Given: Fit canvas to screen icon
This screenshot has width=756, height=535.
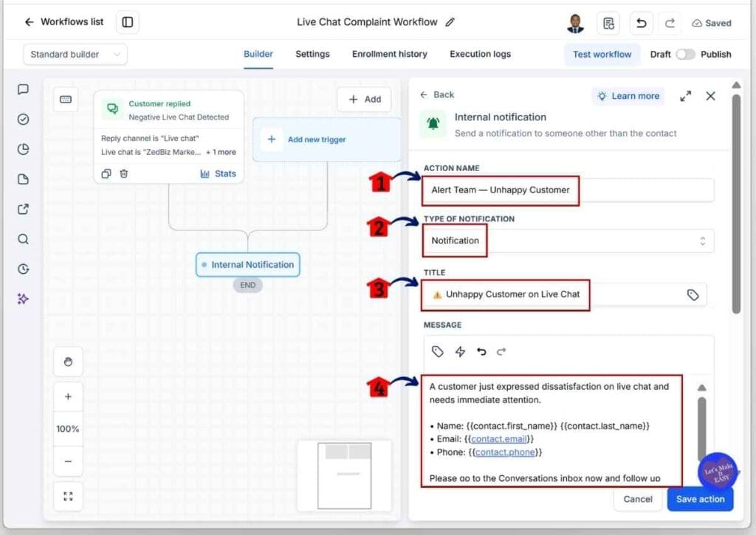Looking at the screenshot, I should [x=68, y=497].
